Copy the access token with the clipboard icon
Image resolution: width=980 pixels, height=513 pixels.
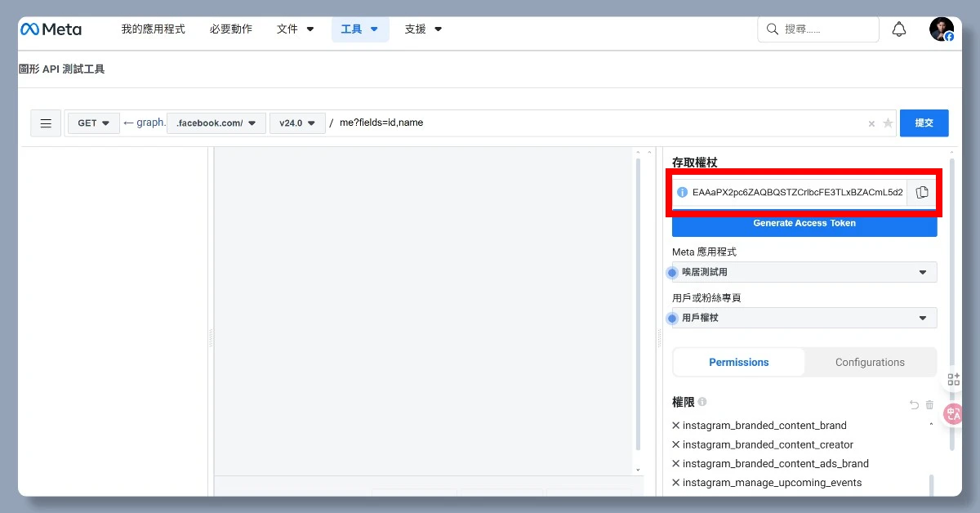tap(922, 193)
